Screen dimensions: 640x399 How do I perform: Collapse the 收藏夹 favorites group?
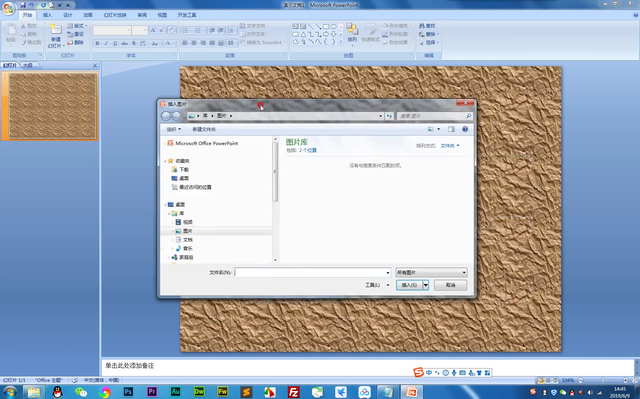(x=165, y=161)
